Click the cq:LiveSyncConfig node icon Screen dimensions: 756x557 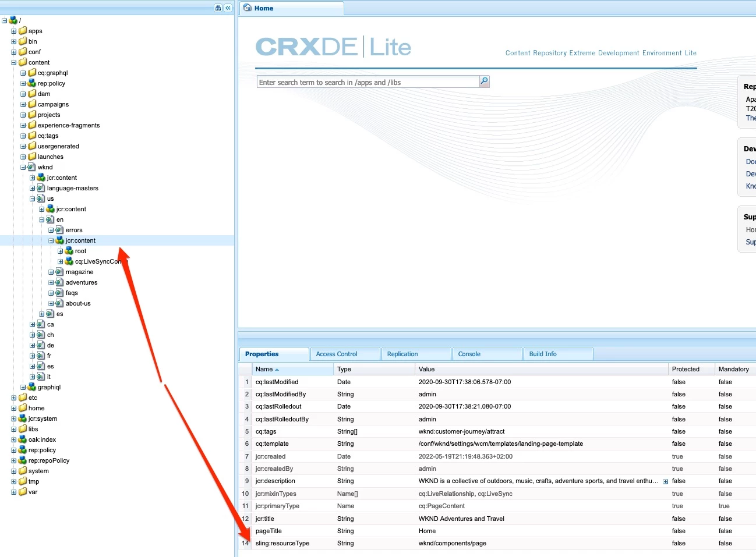click(x=69, y=261)
